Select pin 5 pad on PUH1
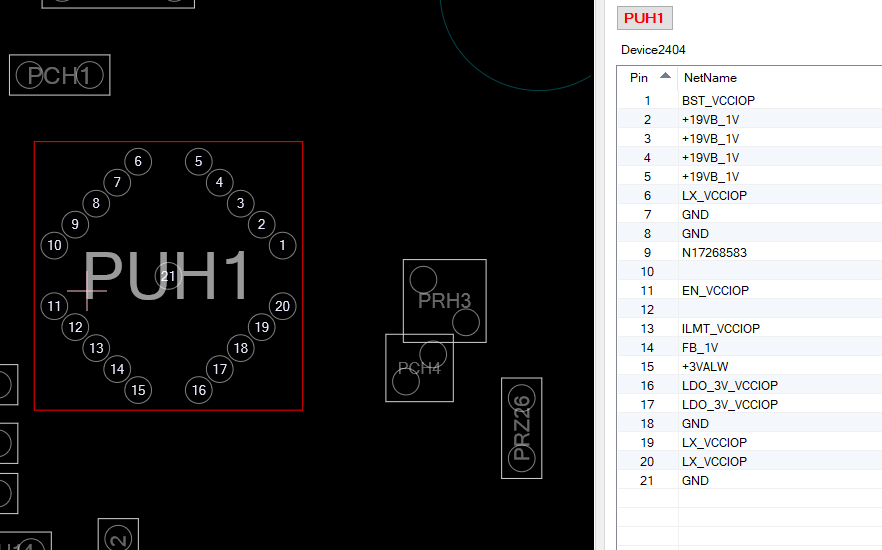 pyautogui.click(x=199, y=161)
